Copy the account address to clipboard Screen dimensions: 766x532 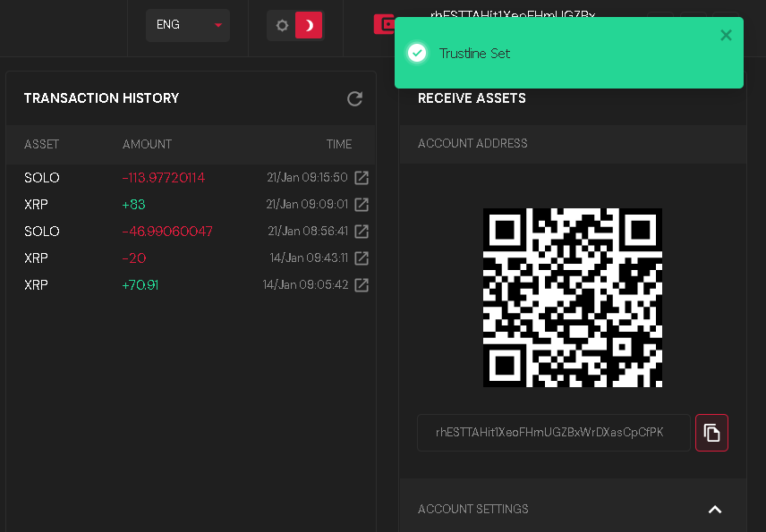pyautogui.click(x=711, y=433)
